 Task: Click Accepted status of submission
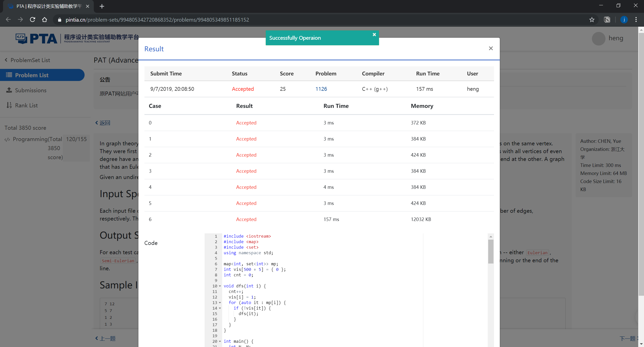click(243, 89)
